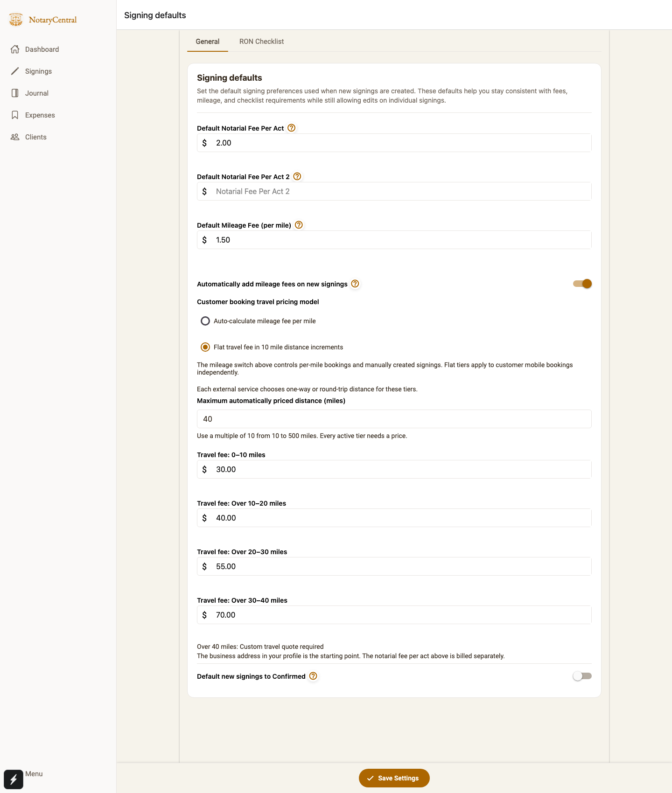Select Auto-calculate mileage fee per mile
The image size is (672, 793).
point(205,321)
